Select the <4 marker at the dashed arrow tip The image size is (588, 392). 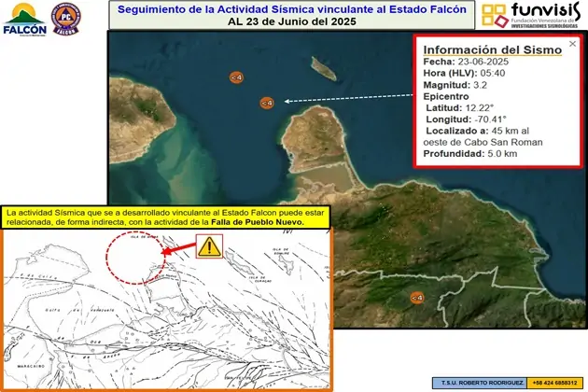pyautogui.click(x=266, y=102)
